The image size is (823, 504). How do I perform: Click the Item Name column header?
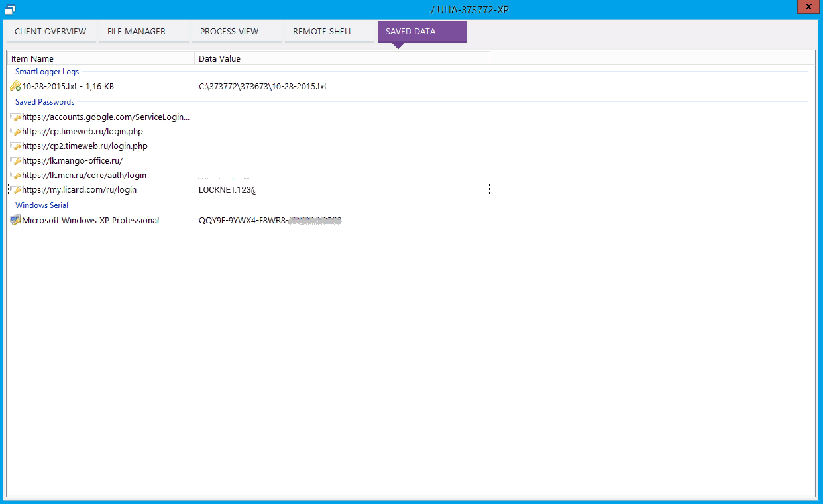[x=101, y=58]
